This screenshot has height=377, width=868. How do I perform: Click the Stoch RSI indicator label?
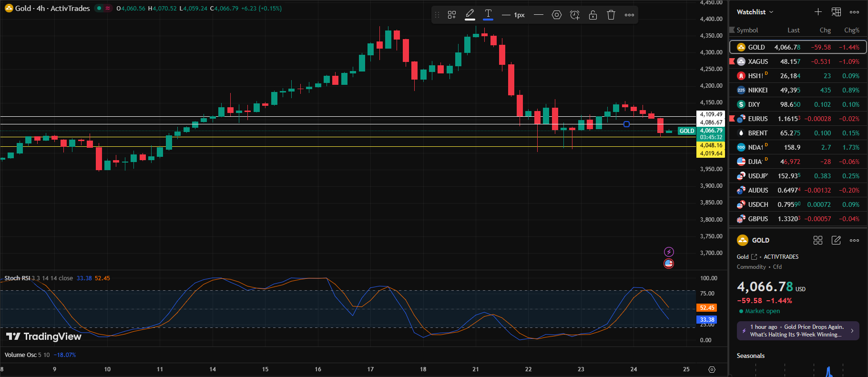17,278
